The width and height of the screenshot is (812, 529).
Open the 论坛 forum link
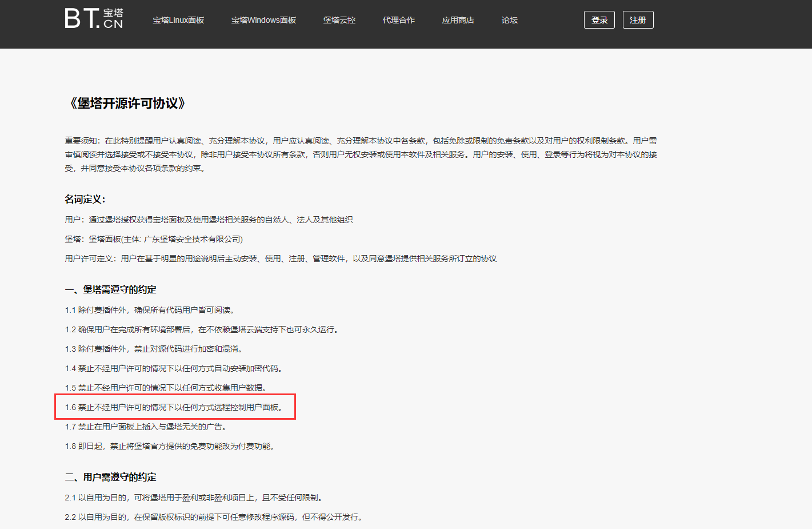click(x=510, y=20)
